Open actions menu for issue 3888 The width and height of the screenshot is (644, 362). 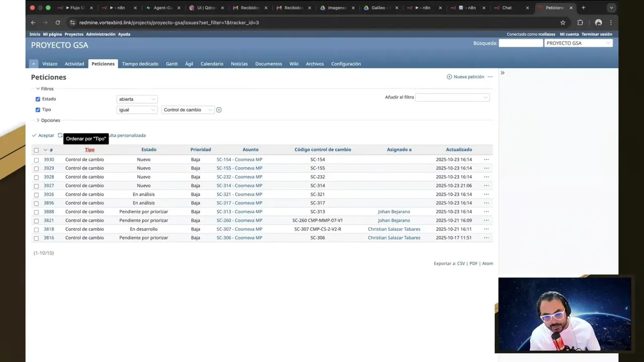486,212
